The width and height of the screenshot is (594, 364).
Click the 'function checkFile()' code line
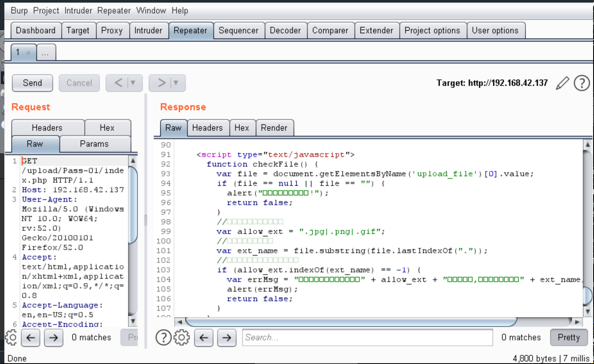[x=262, y=164]
